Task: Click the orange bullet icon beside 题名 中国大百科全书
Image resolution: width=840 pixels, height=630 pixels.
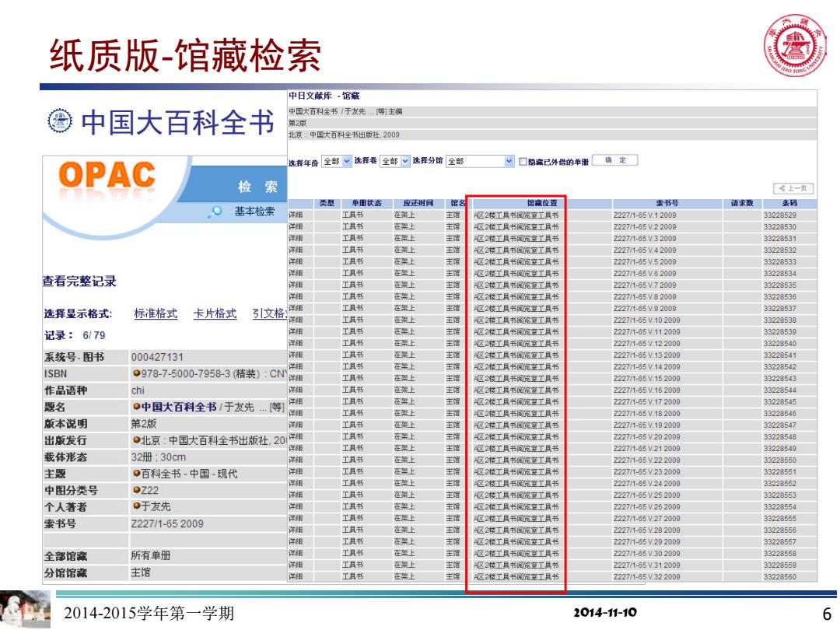Action: (136, 407)
